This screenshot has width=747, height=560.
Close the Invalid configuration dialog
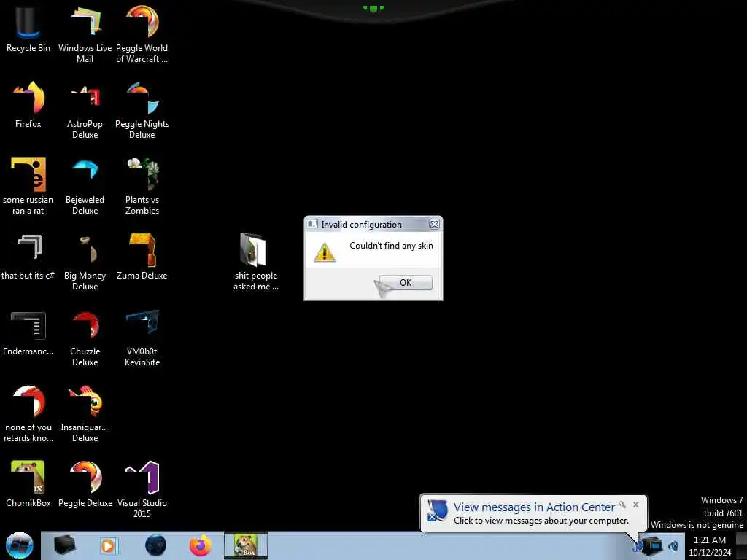[x=434, y=224]
